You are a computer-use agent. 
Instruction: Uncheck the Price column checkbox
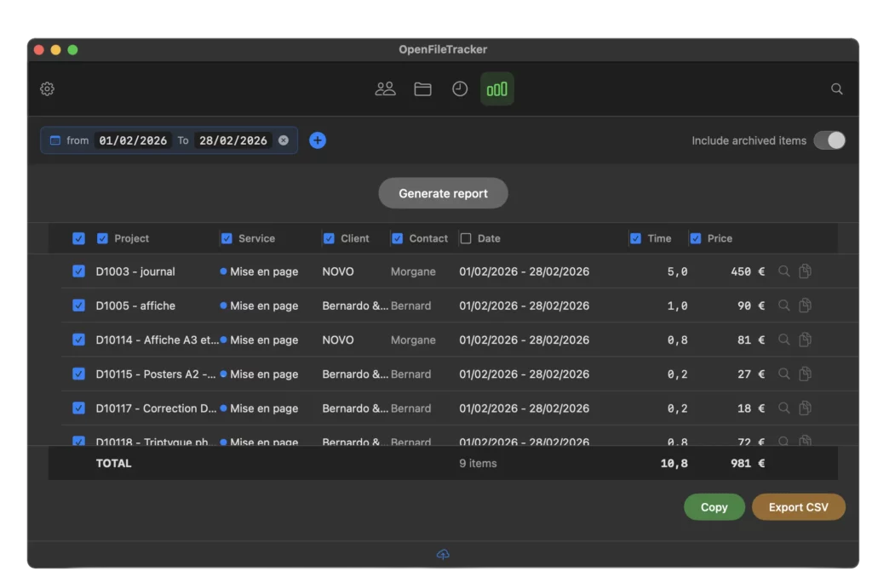tap(696, 238)
